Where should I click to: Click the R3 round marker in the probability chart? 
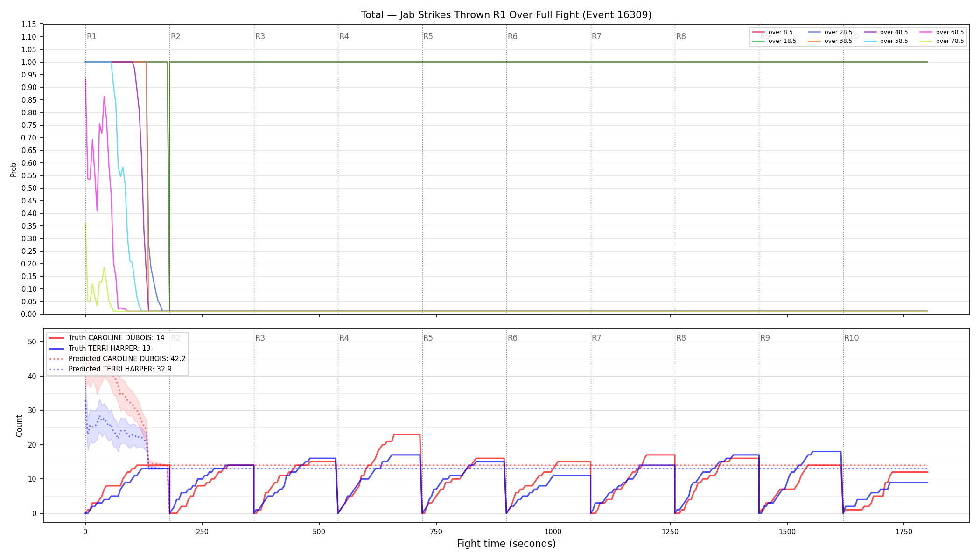click(x=260, y=36)
